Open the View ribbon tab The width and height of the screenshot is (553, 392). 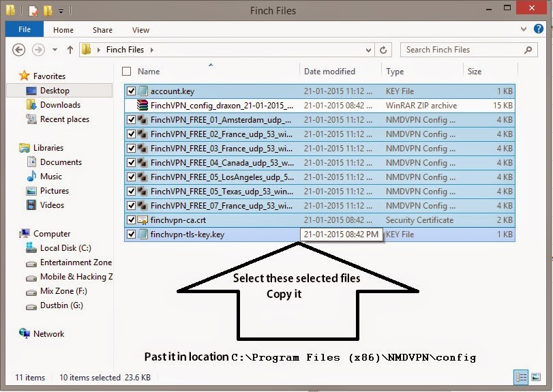(140, 30)
